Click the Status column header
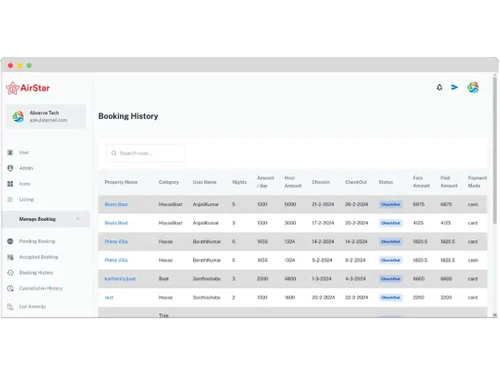500x375 pixels. (x=386, y=182)
